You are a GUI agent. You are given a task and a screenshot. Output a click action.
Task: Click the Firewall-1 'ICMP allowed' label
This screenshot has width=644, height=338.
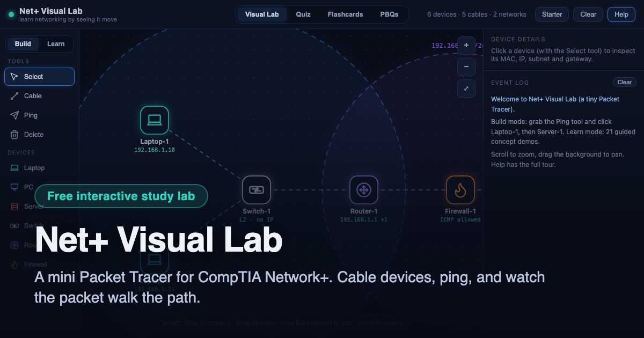tap(460, 220)
